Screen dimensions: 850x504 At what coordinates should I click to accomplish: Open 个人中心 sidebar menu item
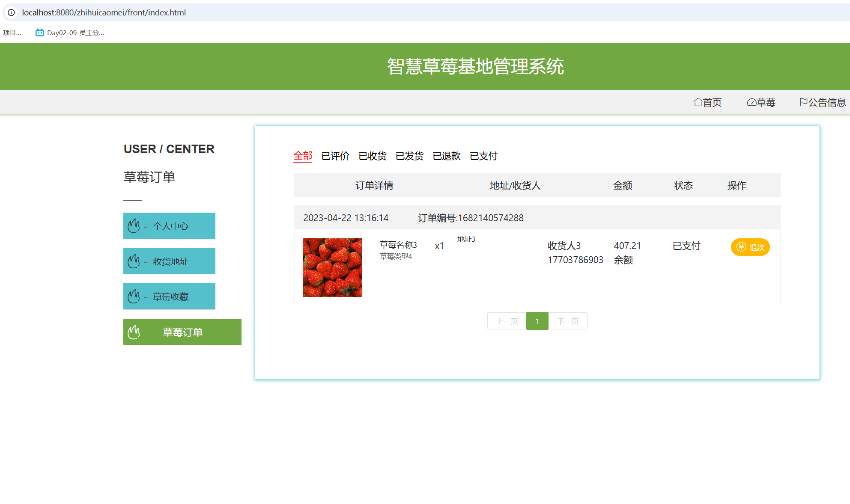tap(169, 225)
